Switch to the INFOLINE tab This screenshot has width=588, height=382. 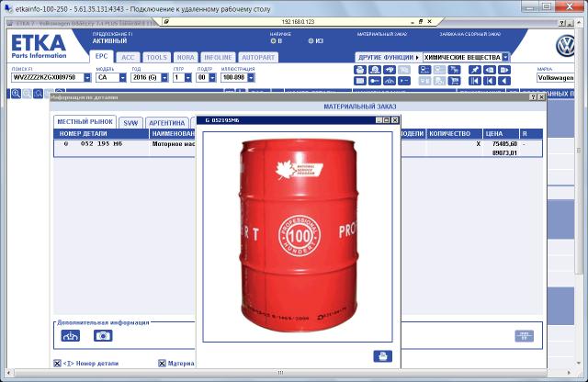coord(218,57)
